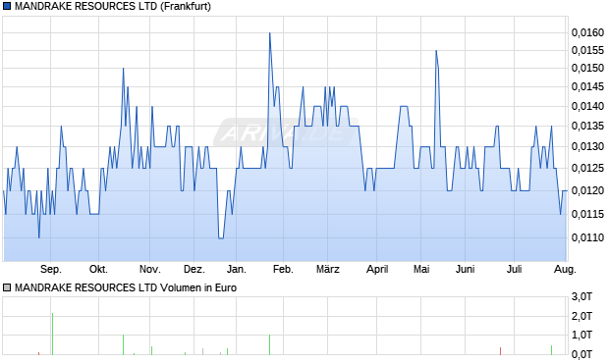609x364 pixels.
Task: Click the 'Juli' month label
Action: coord(515,269)
